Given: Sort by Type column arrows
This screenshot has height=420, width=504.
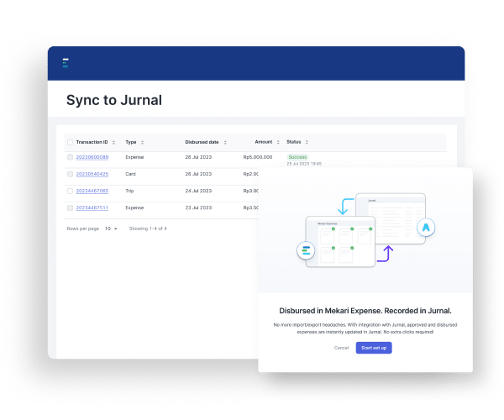Looking at the screenshot, I should tap(143, 142).
